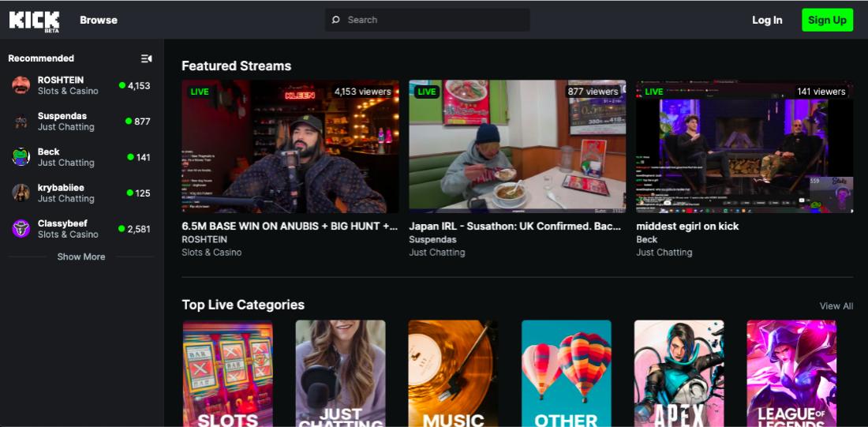Expand recommended list with Show More

[x=80, y=257]
